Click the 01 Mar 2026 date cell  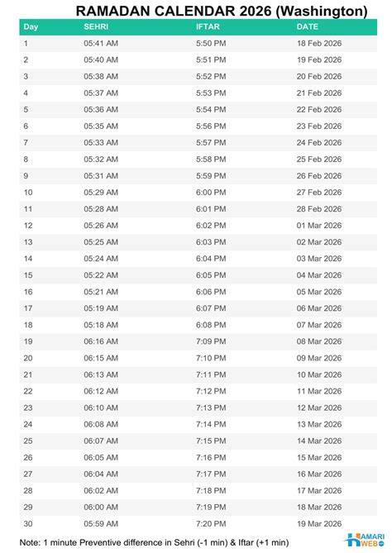(x=319, y=226)
